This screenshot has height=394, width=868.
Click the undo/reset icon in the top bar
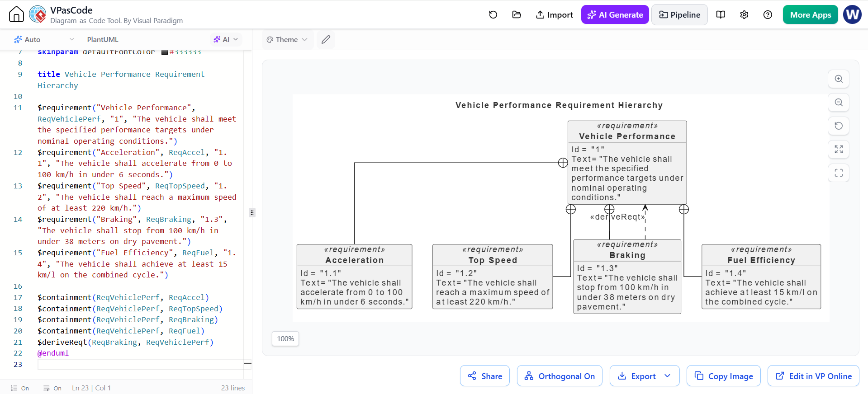click(x=493, y=14)
